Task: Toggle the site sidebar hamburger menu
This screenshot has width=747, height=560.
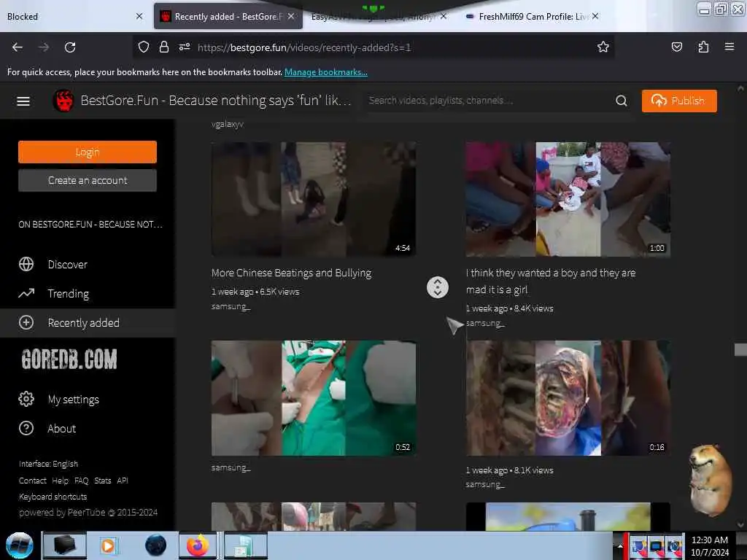Action: 23,101
